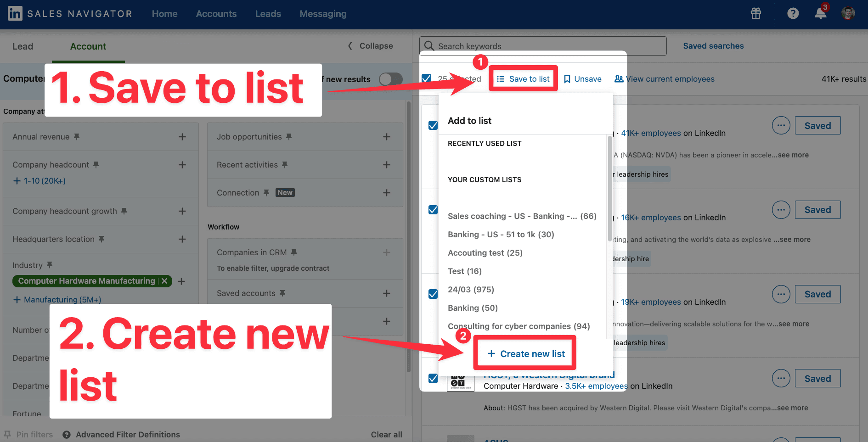Open more options for the HGST account
868x442 pixels.
pyautogui.click(x=781, y=378)
